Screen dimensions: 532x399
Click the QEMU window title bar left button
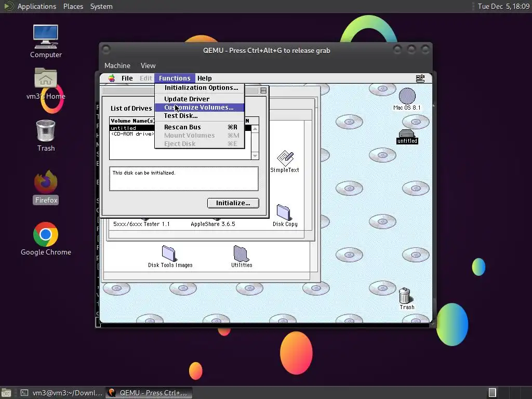[x=106, y=49]
